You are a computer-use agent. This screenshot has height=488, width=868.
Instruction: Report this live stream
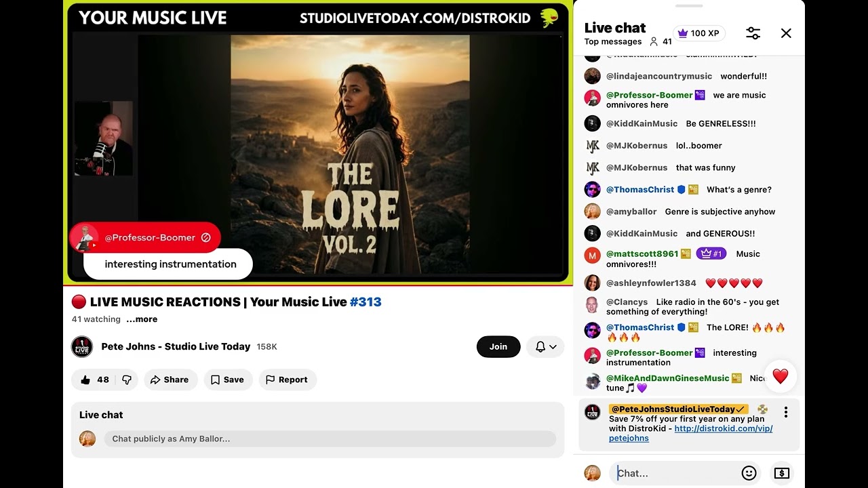coord(288,380)
